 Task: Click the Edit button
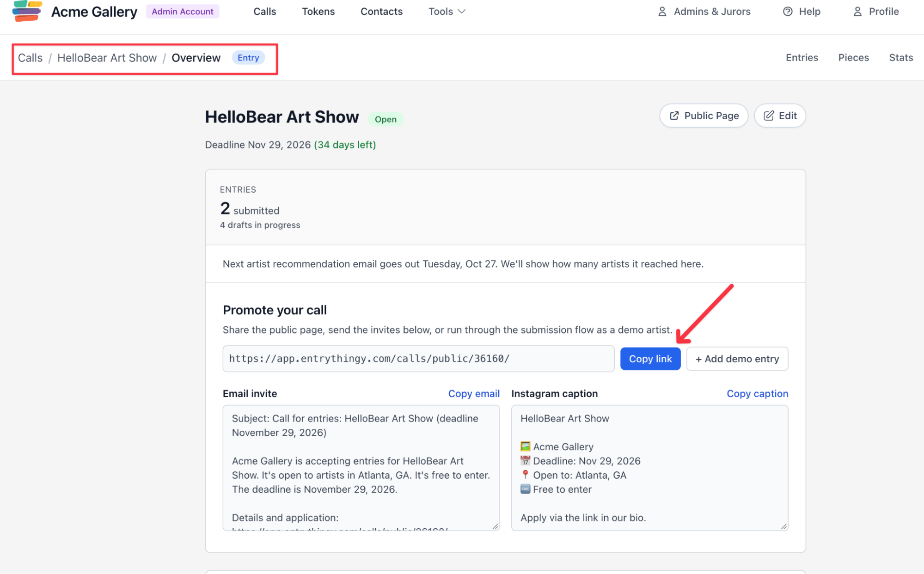point(780,116)
